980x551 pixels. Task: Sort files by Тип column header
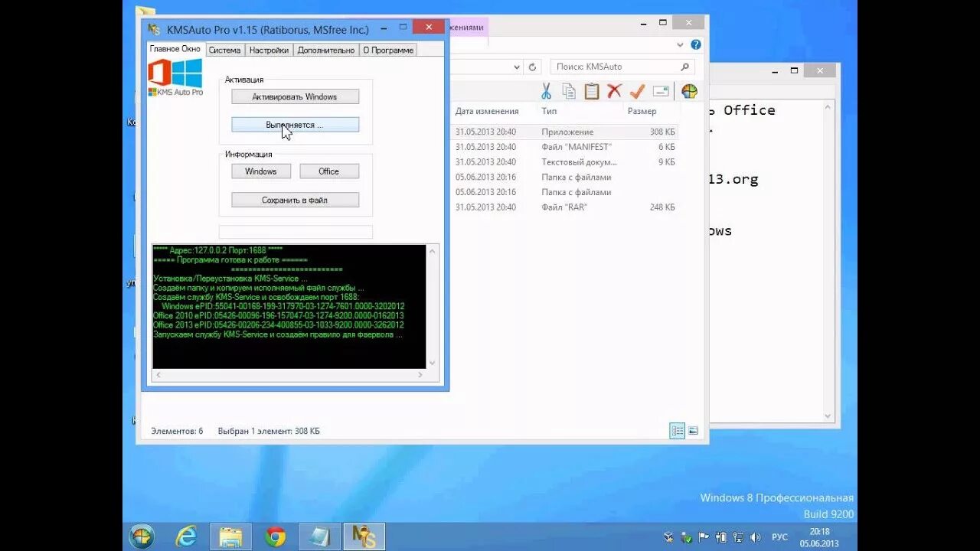(x=549, y=111)
